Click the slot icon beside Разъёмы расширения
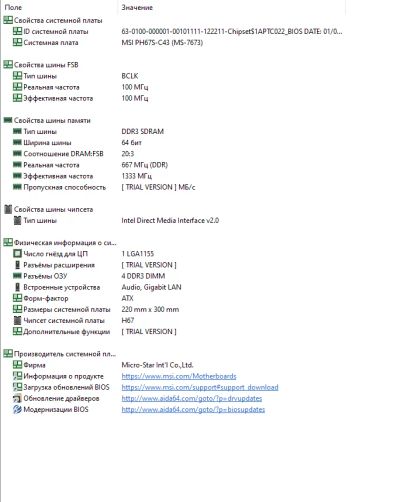The width and height of the screenshot is (400, 502). [17, 265]
